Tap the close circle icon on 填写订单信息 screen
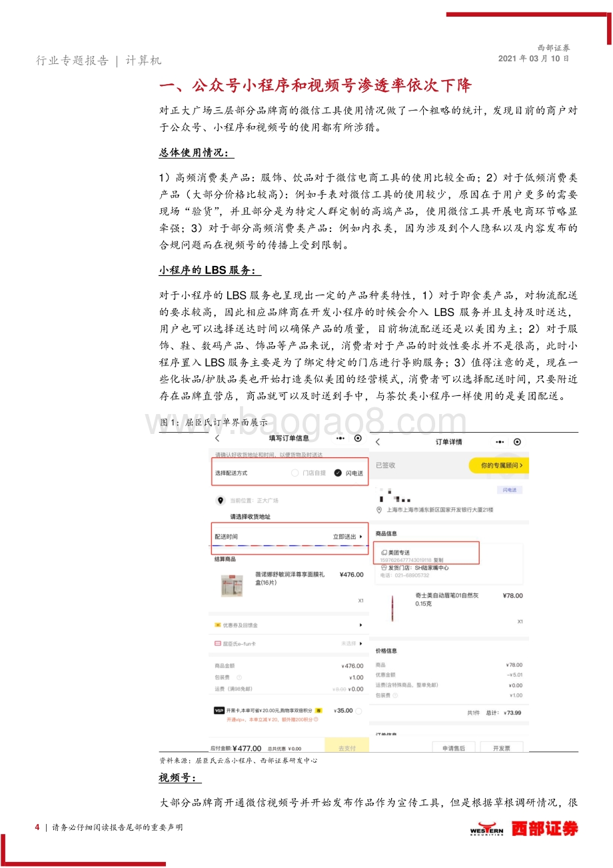The image size is (613, 868). point(358,439)
